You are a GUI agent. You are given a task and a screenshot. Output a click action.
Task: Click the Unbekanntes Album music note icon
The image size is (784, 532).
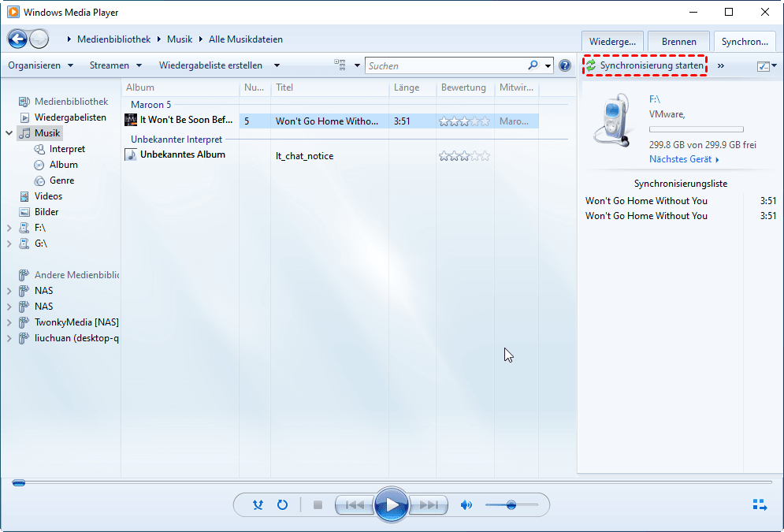point(131,155)
